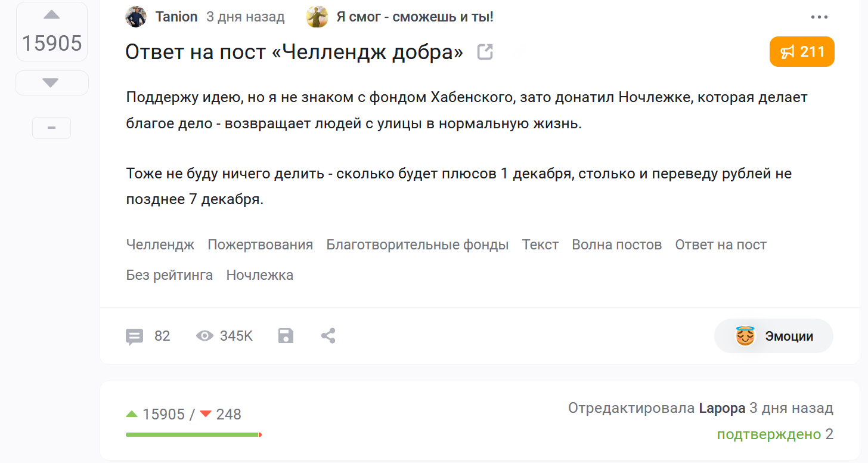
Task: Share the post using the share icon
Action: (328, 336)
